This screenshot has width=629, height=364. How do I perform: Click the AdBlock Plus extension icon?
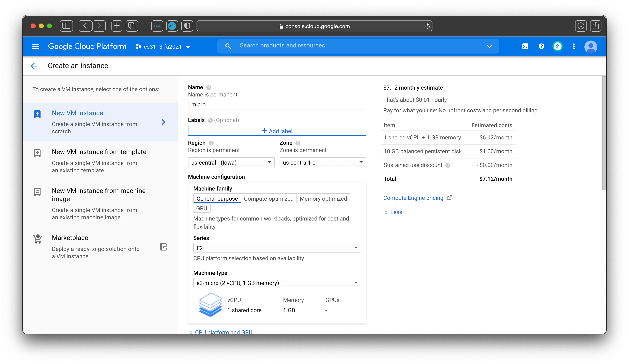tap(172, 26)
